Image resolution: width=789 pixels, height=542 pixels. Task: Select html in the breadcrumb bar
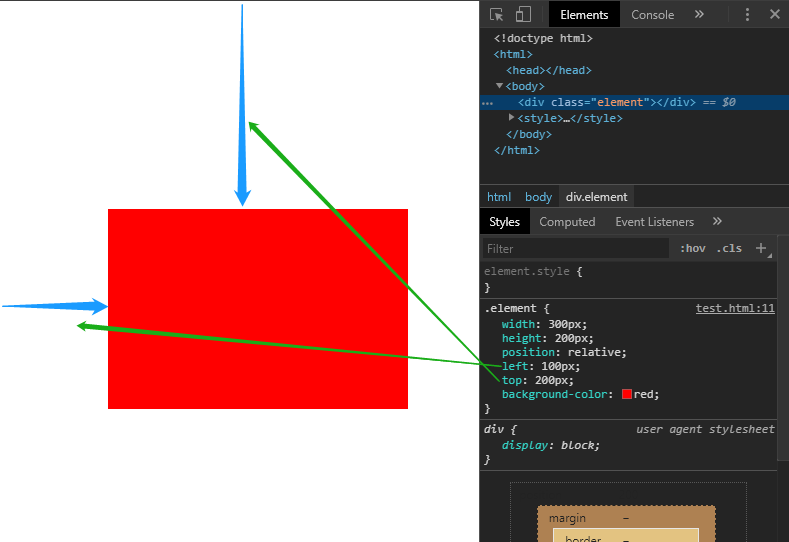(499, 197)
